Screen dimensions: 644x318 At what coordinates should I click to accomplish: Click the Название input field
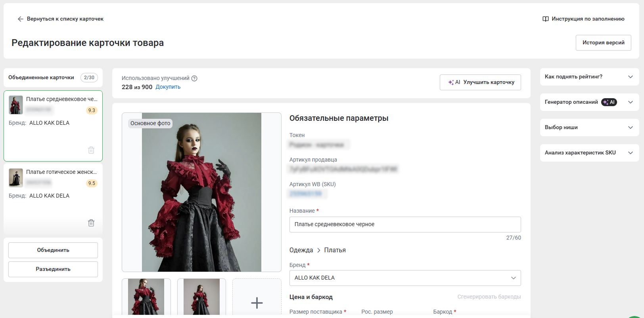(405, 225)
